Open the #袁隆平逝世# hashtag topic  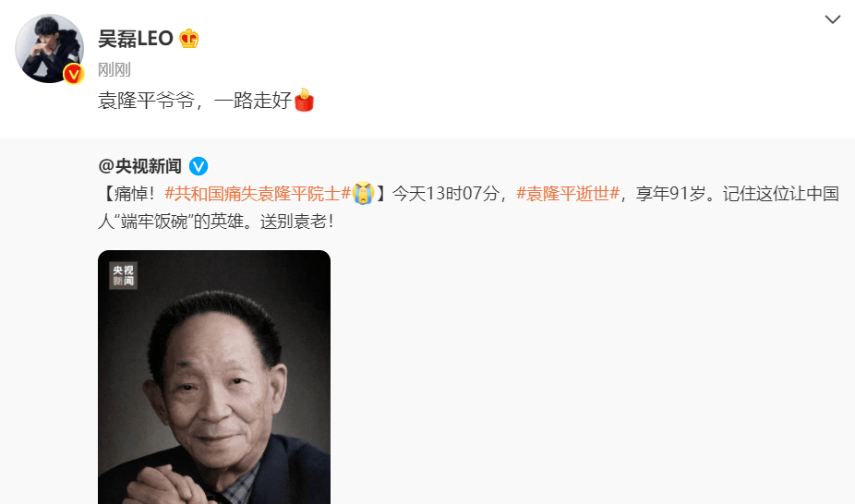568,194
